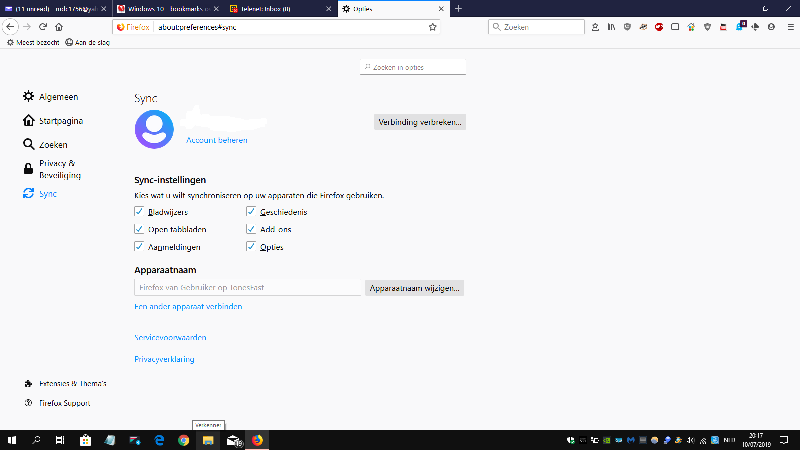Toggle the Bladwijzers checkbox

click(139, 211)
